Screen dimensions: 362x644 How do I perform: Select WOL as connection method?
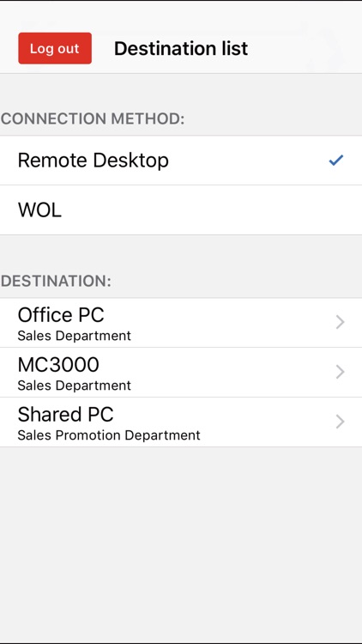pos(181,210)
